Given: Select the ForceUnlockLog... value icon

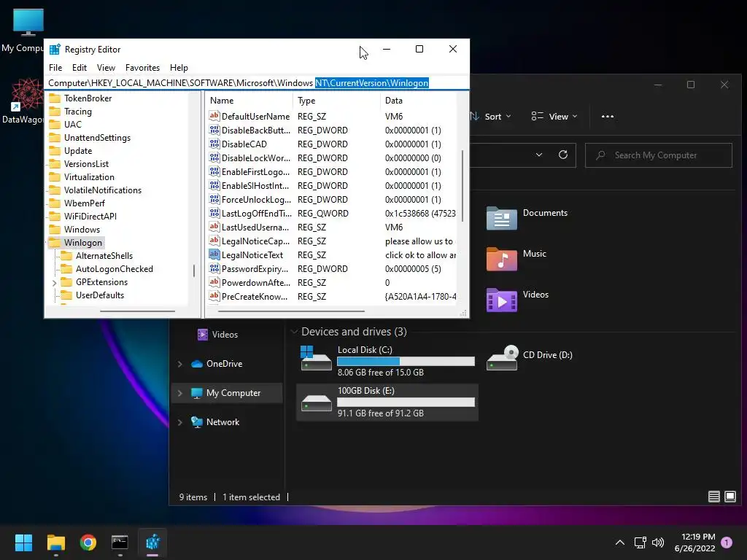Looking at the screenshot, I should click(x=214, y=198).
